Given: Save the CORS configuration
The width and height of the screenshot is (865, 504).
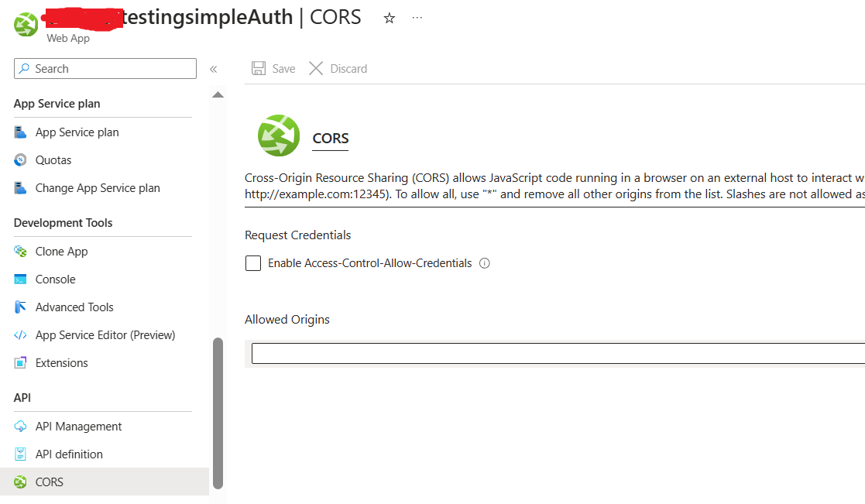Looking at the screenshot, I should tap(273, 68).
